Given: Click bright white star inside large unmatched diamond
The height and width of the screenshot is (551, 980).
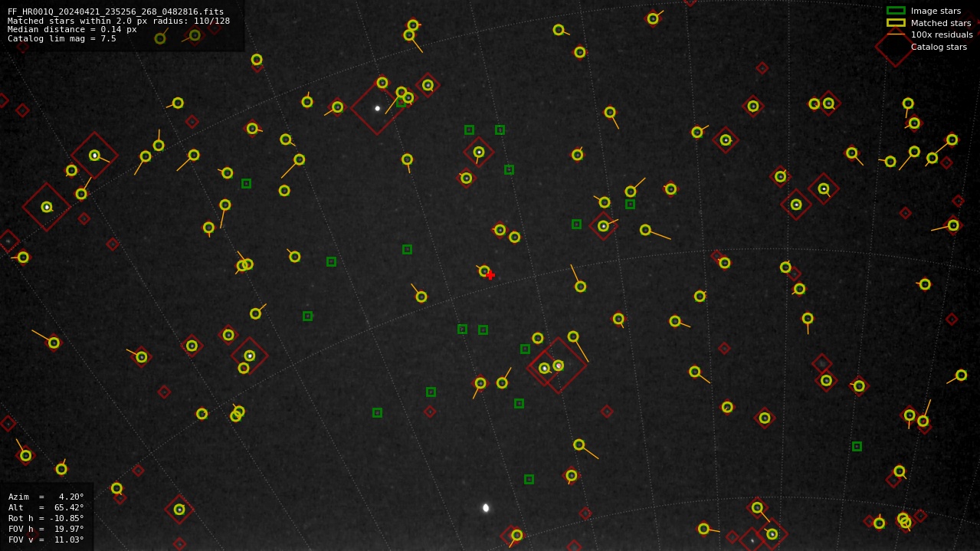Looking at the screenshot, I should (377, 108).
